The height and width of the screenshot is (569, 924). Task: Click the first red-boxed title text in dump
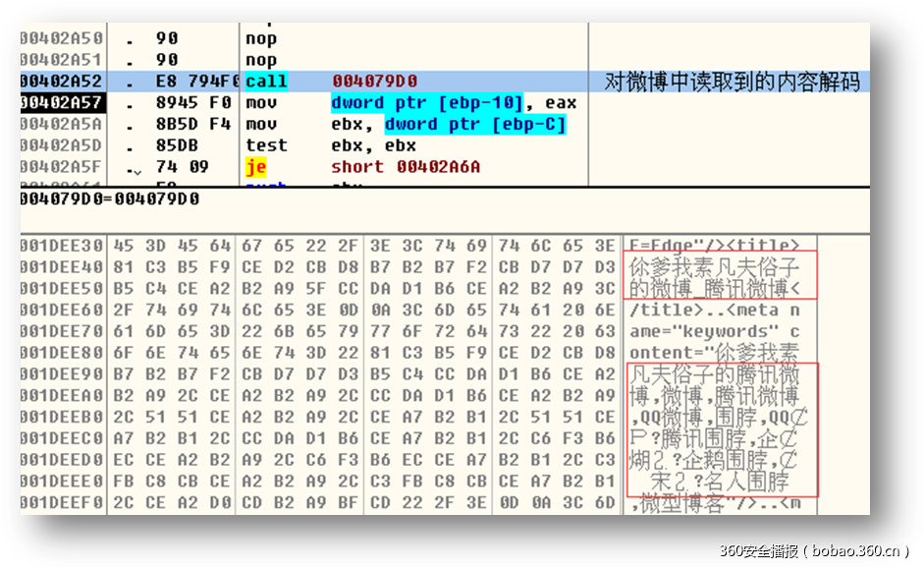point(719,276)
